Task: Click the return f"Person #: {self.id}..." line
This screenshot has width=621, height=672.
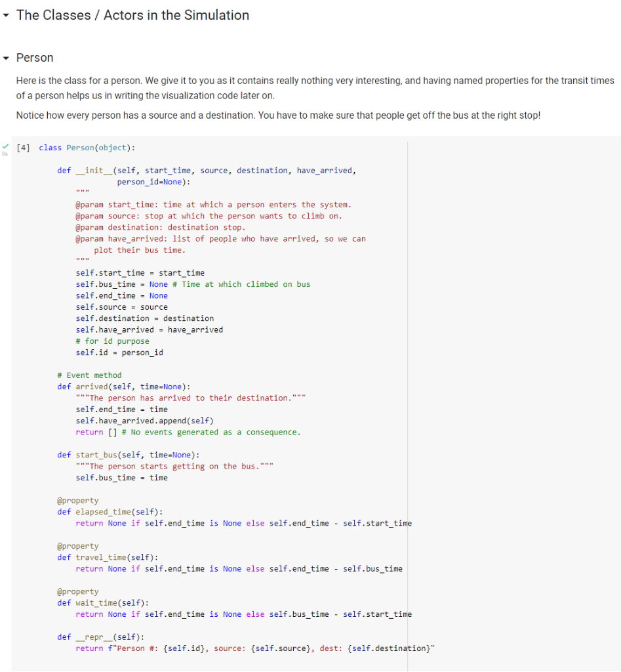Action: [x=255, y=648]
